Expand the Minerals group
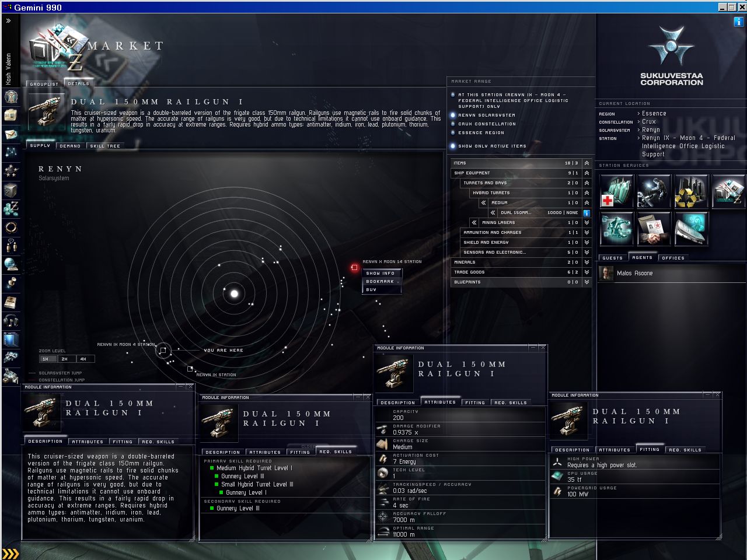This screenshot has height=560, width=747. (587, 262)
